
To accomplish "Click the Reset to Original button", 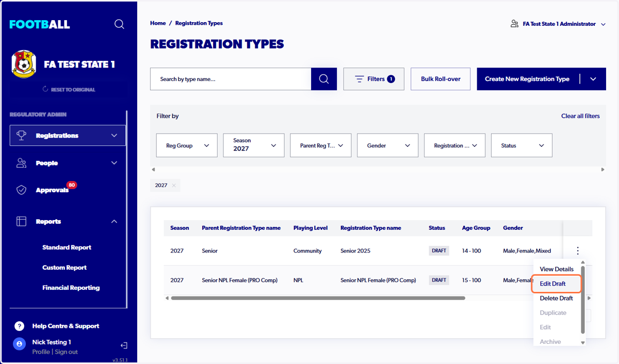I will tap(69, 90).
